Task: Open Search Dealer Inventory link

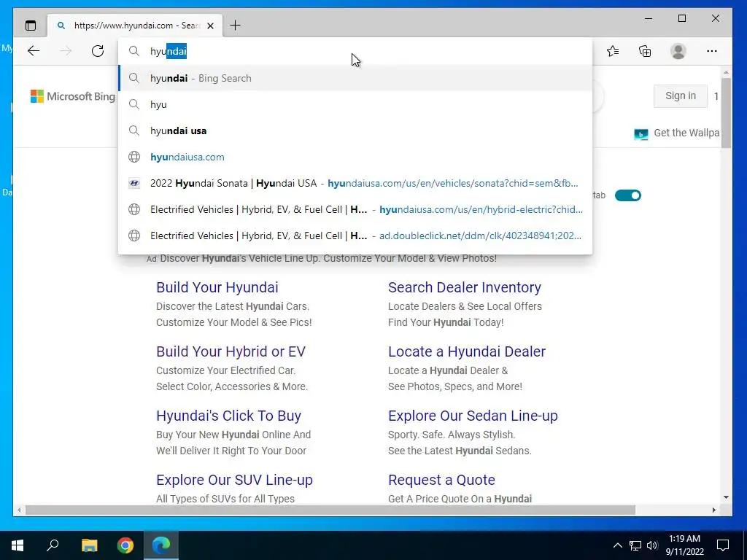Action: coord(465,287)
